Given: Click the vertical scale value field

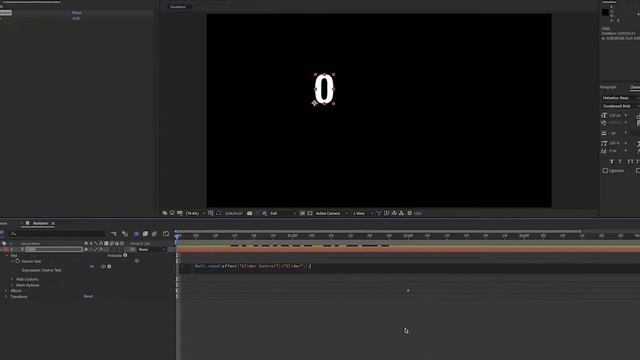Looking at the screenshot, I should pos(615,143).
